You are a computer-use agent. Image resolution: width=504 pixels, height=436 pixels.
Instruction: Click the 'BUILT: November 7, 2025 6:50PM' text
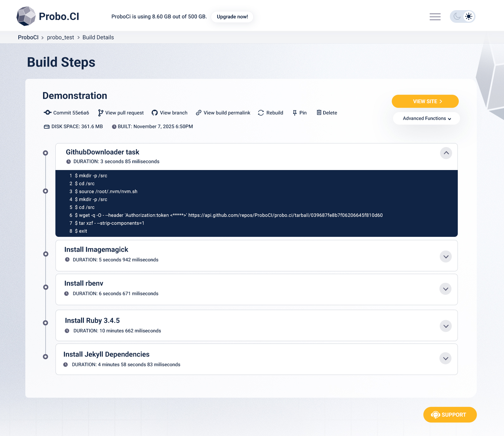tap(155, 127)
